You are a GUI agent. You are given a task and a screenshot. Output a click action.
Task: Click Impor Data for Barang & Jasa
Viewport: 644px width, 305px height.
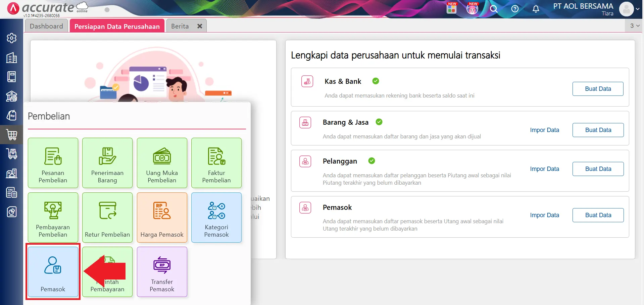pos(544,130)
